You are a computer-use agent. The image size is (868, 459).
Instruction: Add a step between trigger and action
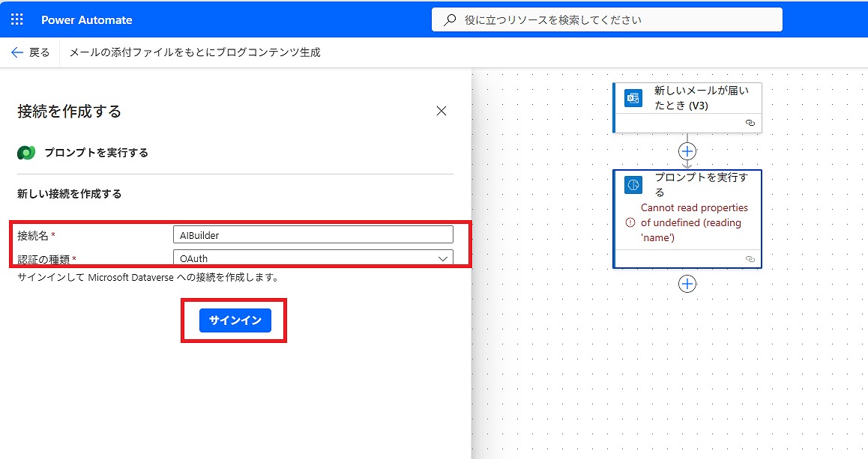(687, 151)
